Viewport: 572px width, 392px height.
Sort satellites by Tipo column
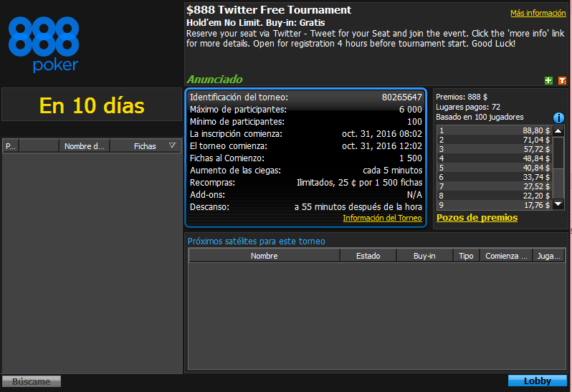(x=466, y=256)
